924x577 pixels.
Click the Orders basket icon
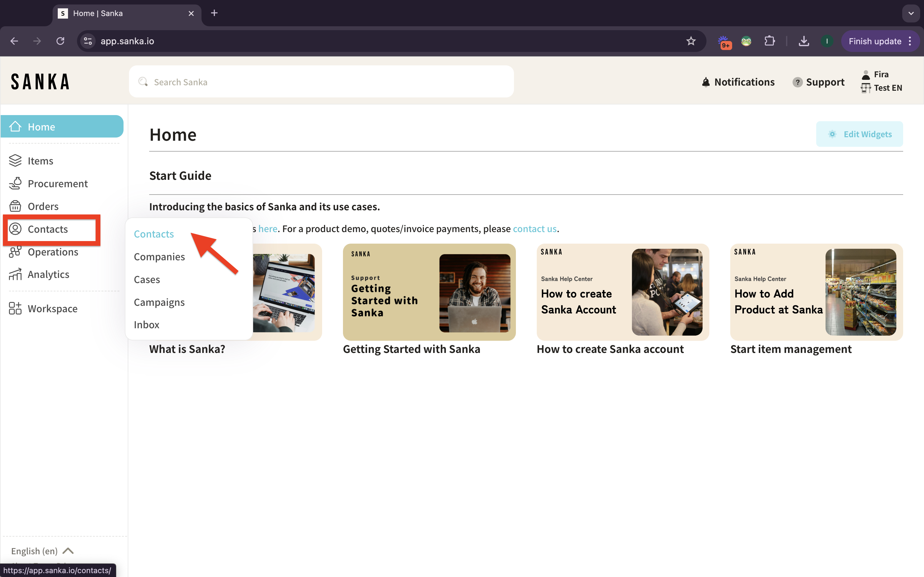pyautogui.click(x=15, y=206)
